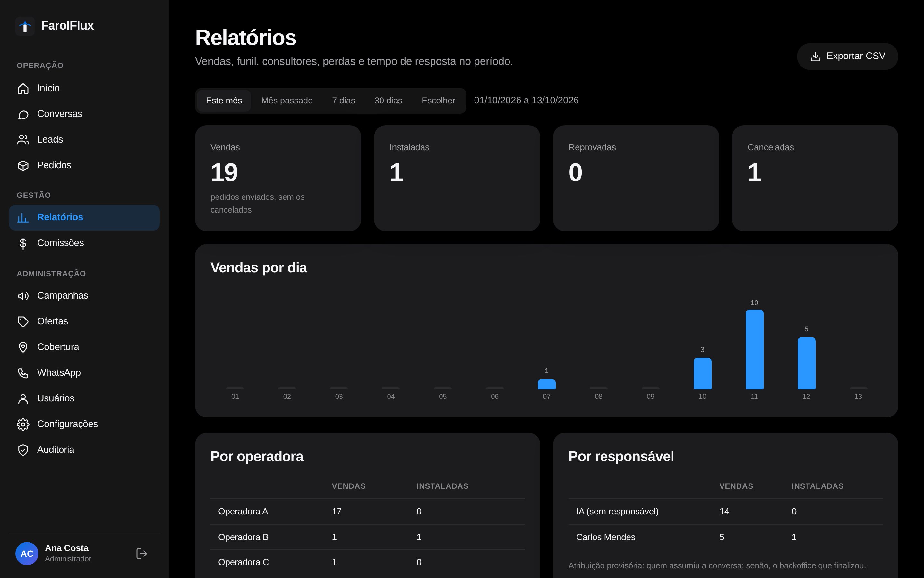Click the logout arrow icon
Viewport: 924px width, 578px height.
point(142,554)
